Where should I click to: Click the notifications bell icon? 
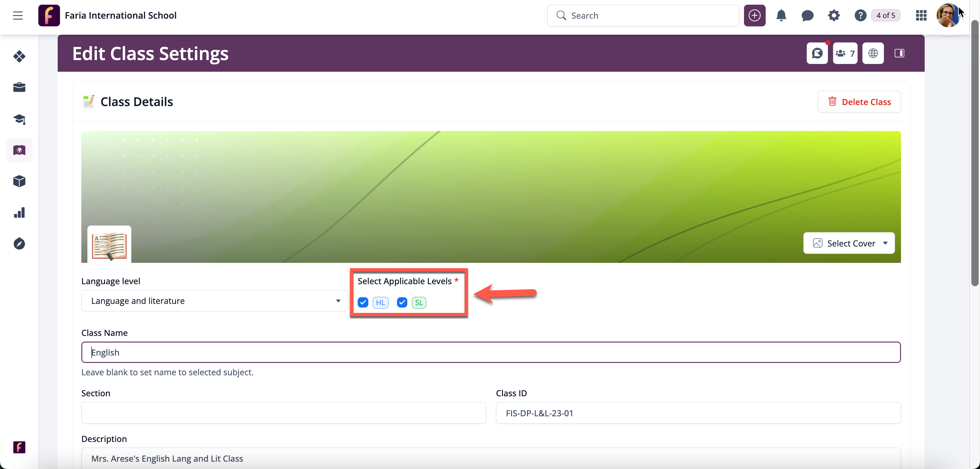point(781,16)
